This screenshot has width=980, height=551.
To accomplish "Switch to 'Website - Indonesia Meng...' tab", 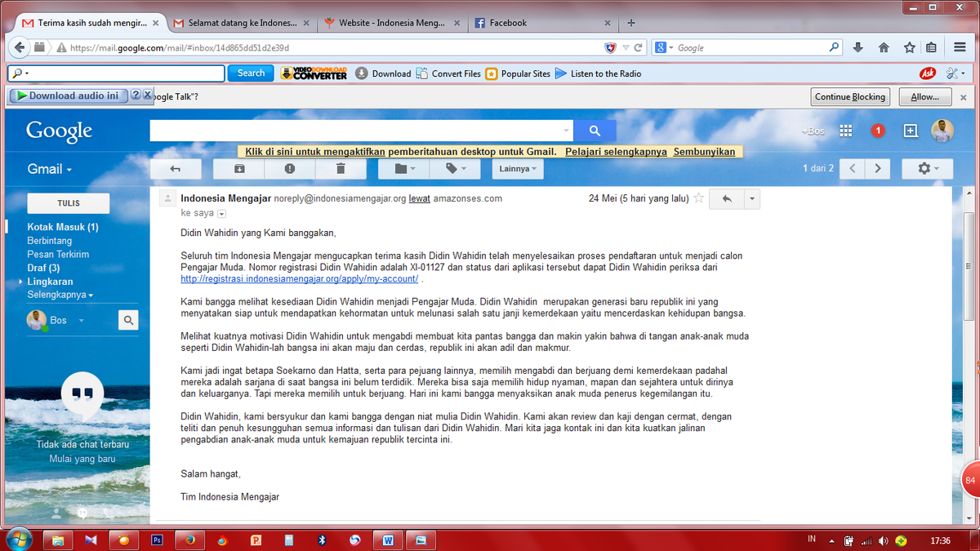I will (392, 23).
